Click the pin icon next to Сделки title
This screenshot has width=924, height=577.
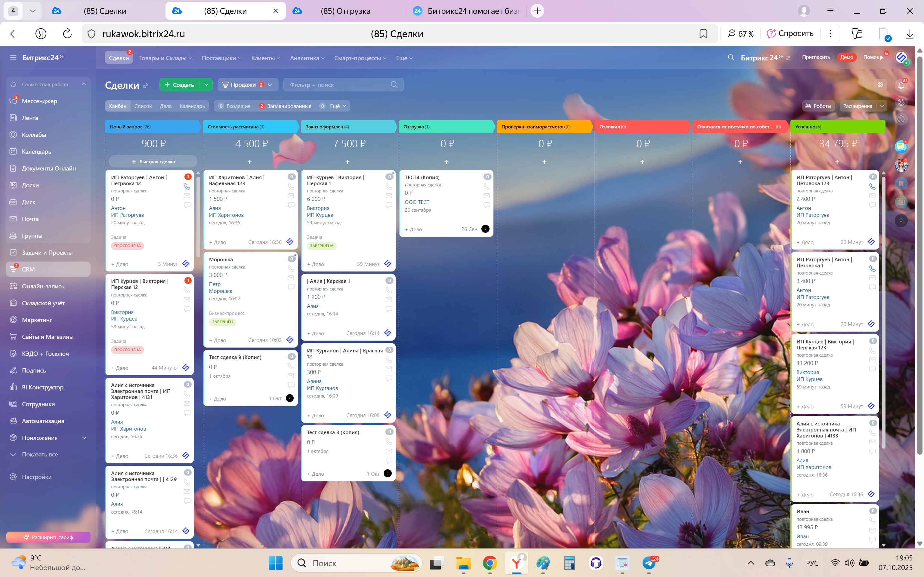[x=145, y=86]
